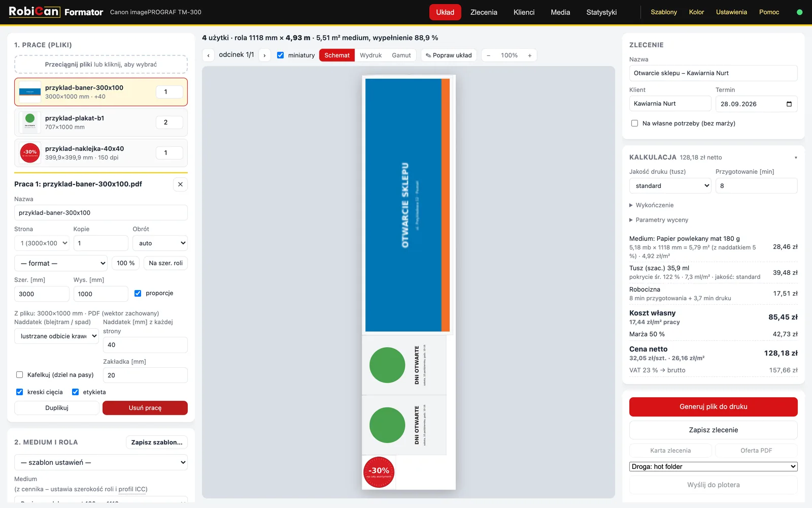Enable Kafelkuj (dziel na pasy) checkbox
The width and height of the screenshot is (812, 508).
pos(20,375)
